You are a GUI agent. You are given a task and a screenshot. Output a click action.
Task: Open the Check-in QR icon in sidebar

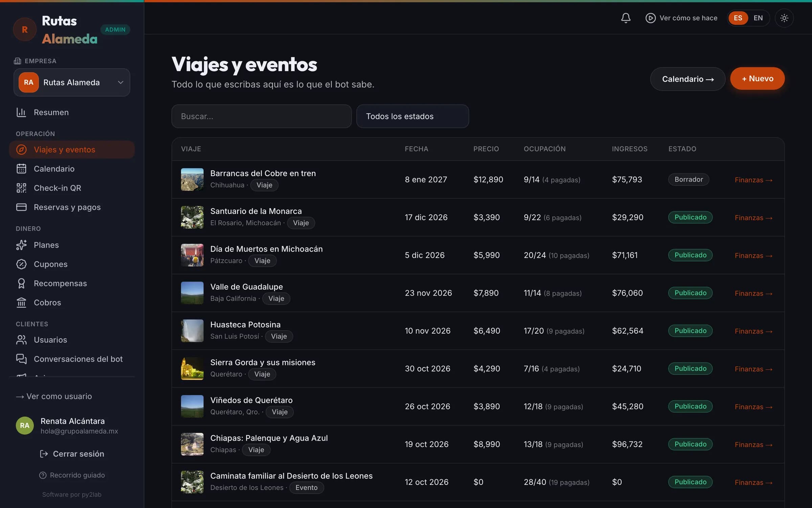point(21,188)
